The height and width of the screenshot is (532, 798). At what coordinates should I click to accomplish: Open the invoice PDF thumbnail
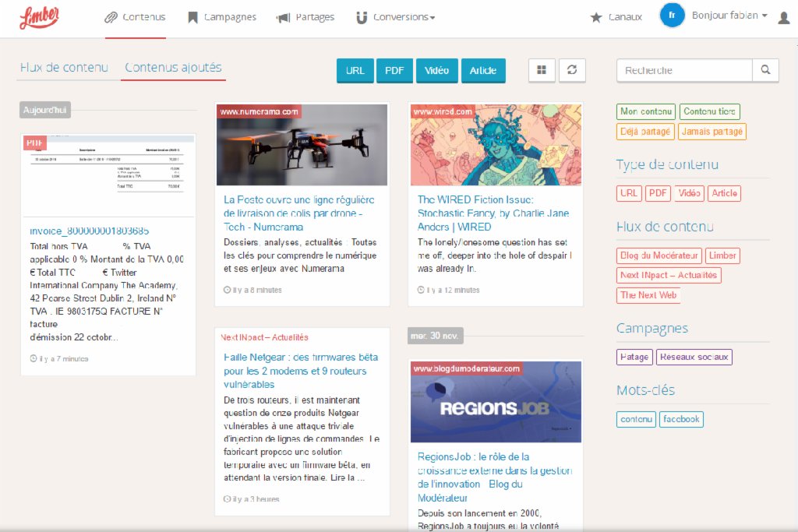[x=108, y=175]
